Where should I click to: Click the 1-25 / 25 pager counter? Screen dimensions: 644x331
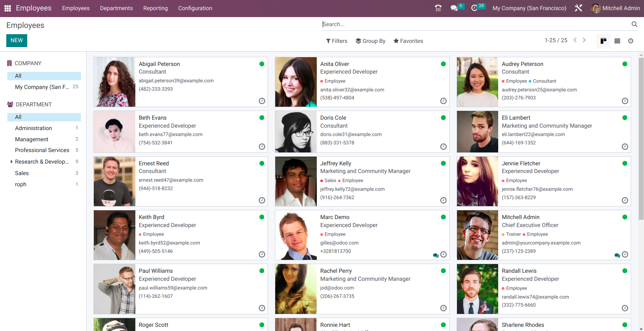tap(556, 40)
